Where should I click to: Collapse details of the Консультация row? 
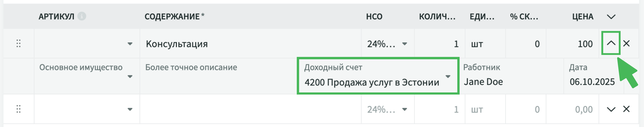pyautogui.click(x=611, y=44)
